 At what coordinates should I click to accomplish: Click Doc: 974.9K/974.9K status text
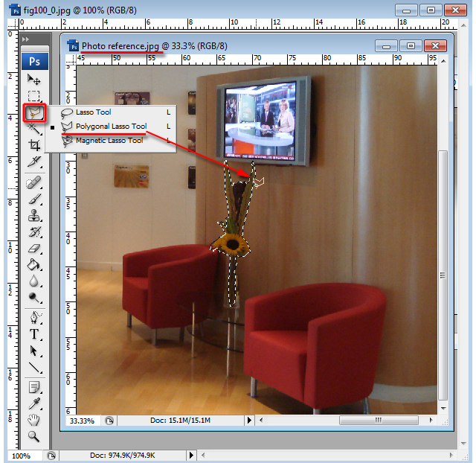123,456
